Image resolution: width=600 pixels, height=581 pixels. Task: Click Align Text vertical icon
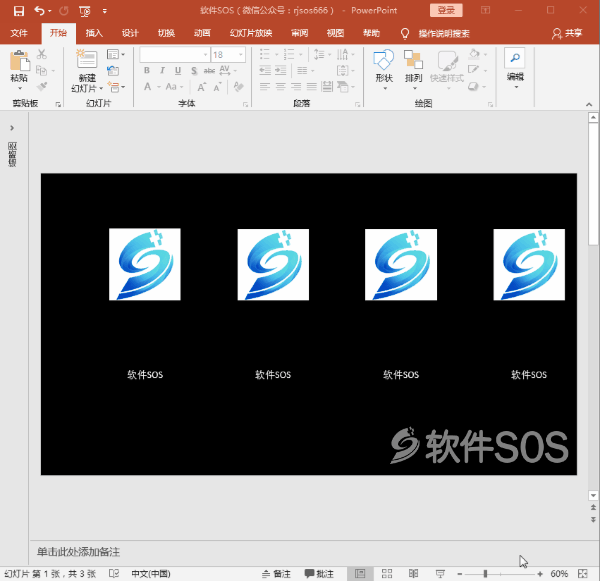[342, 70]
